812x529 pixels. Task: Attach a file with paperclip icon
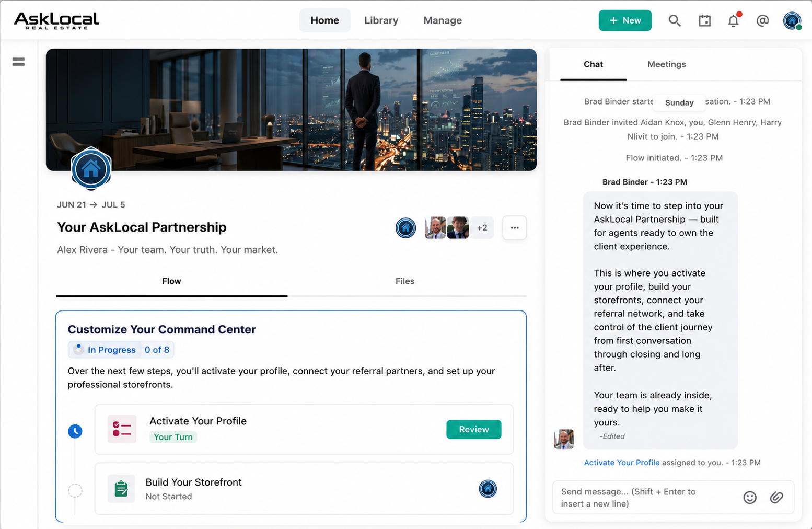(x=776, y=497)
